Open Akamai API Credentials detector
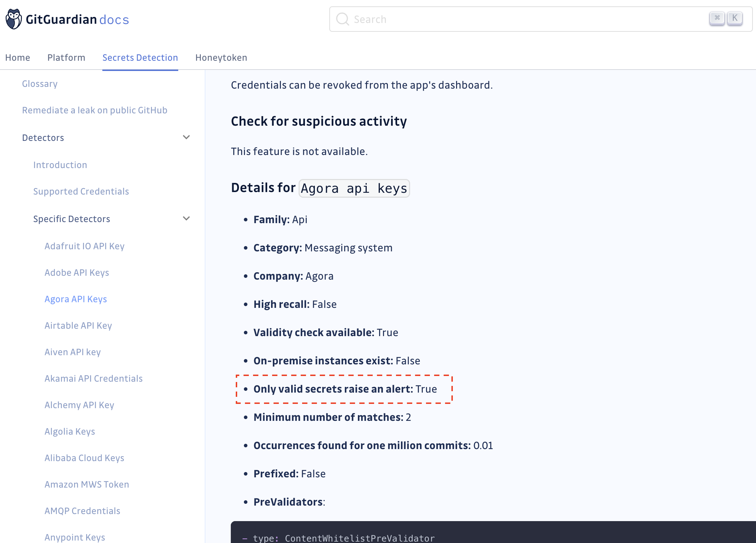 tap(94, 378)
